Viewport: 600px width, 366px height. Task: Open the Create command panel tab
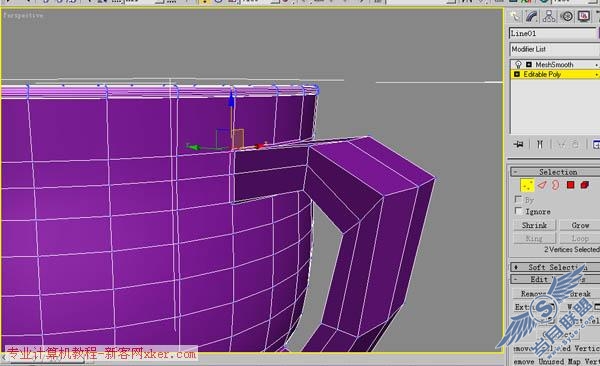tap(515, 16)
